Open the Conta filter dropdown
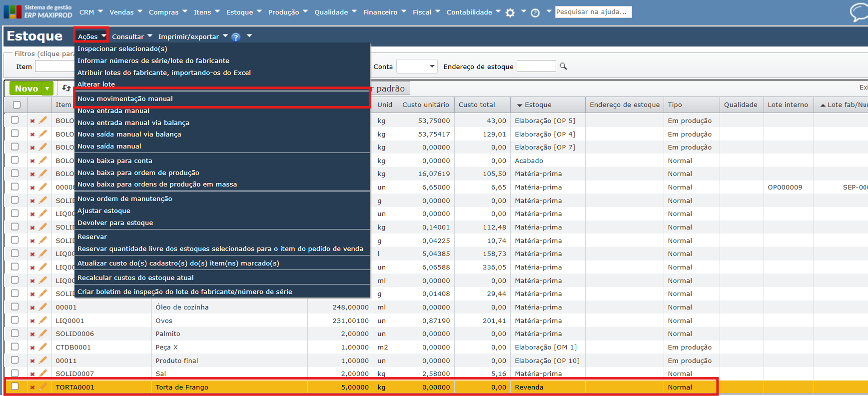The image size is (868, 396). click(417, 66)
